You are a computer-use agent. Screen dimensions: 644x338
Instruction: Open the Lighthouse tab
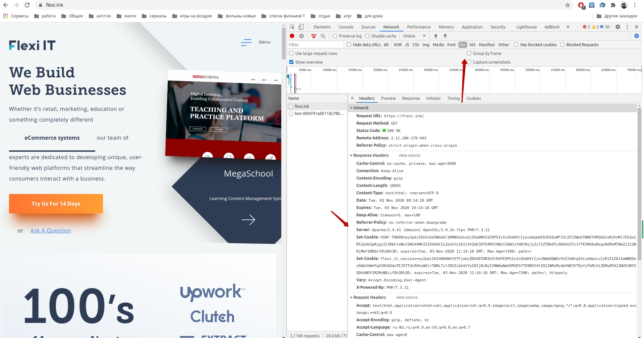click(x=526, y=27)
